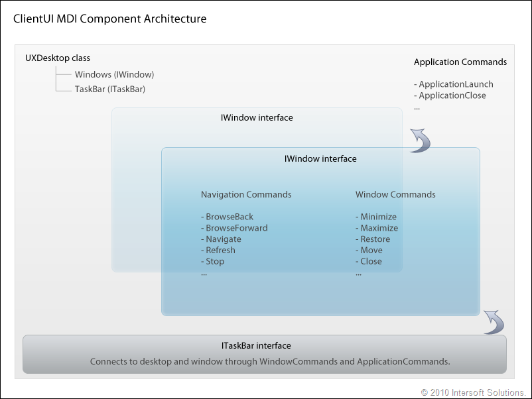Select the Minimize window command text
Viewport: 532px width, 399px height.
click(x=376, y=217)
